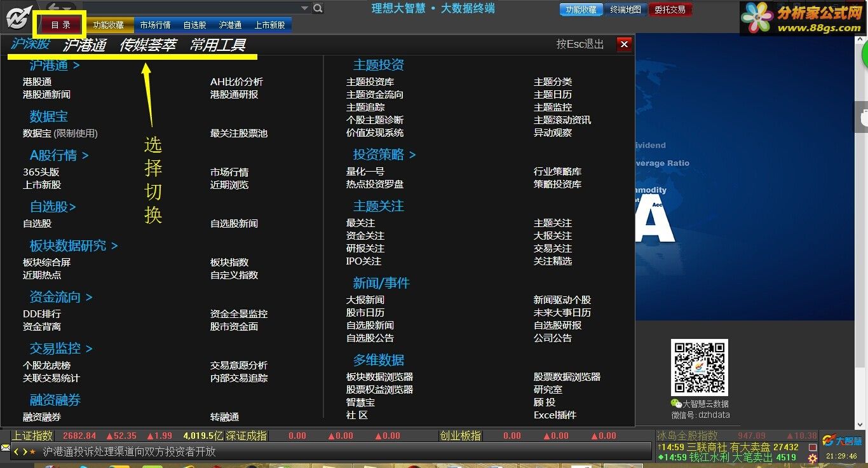The height and width of the screenshot is (468, 868).
Task: Expand the 投资策略 > section heading
Action: [384, 155]
